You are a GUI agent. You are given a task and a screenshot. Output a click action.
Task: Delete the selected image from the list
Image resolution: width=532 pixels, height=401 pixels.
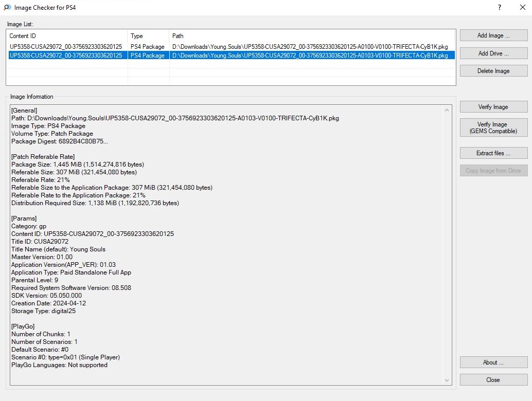click(493, 71)
